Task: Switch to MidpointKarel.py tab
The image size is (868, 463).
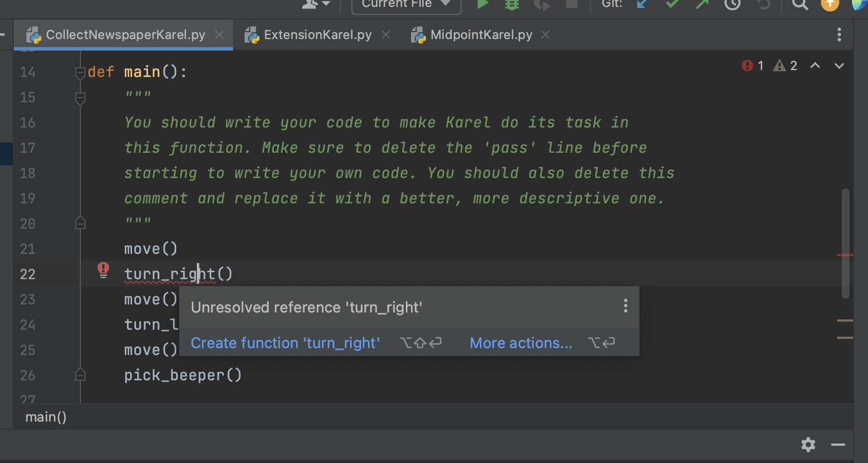Action: (x=480, y=35)
